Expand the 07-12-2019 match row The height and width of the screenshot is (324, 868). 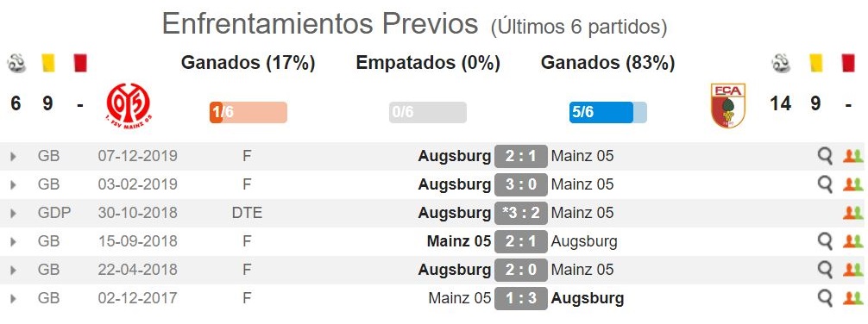13,157
